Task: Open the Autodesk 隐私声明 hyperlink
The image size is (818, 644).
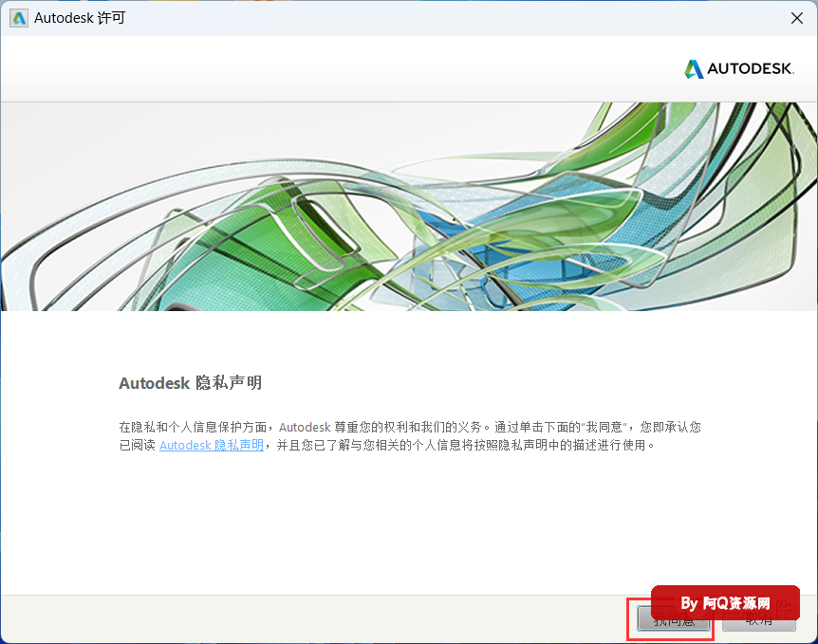Action: click(212, 446)
